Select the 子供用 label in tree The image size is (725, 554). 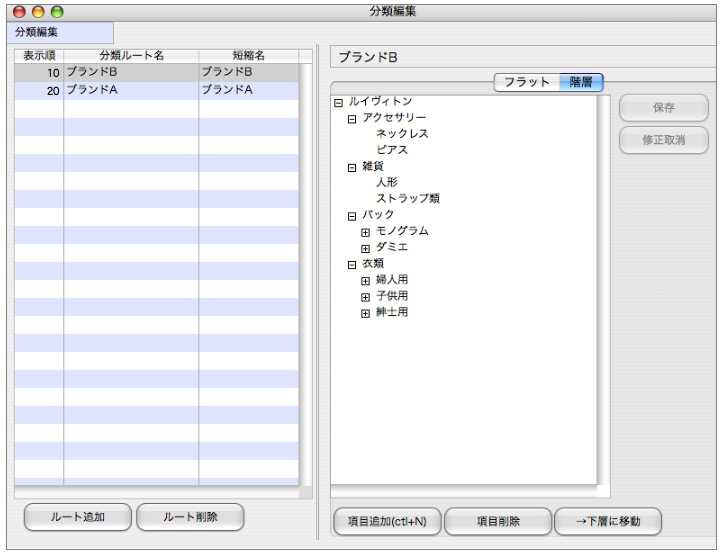click(392, 295)
